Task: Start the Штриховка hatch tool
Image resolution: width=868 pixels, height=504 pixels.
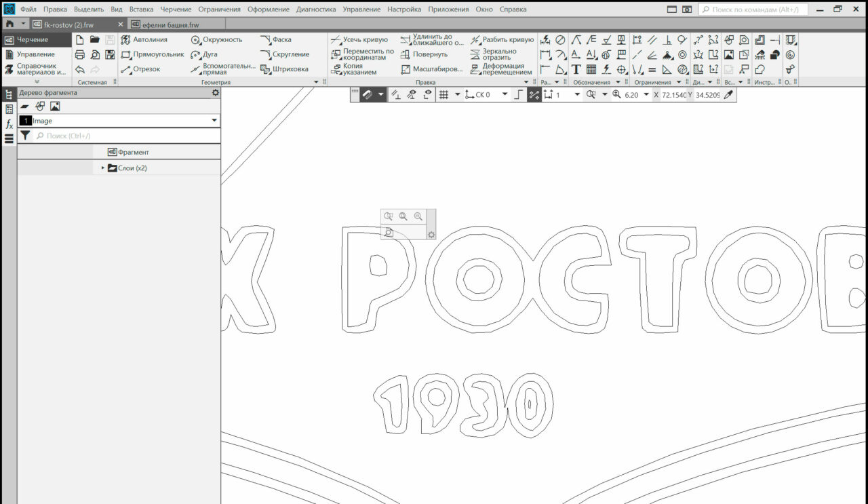Action: tap(284, 69)
